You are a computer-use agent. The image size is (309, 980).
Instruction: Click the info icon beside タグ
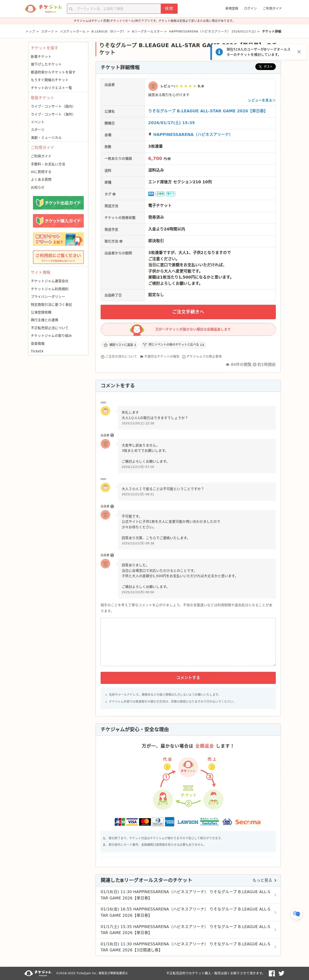point(114,194)
